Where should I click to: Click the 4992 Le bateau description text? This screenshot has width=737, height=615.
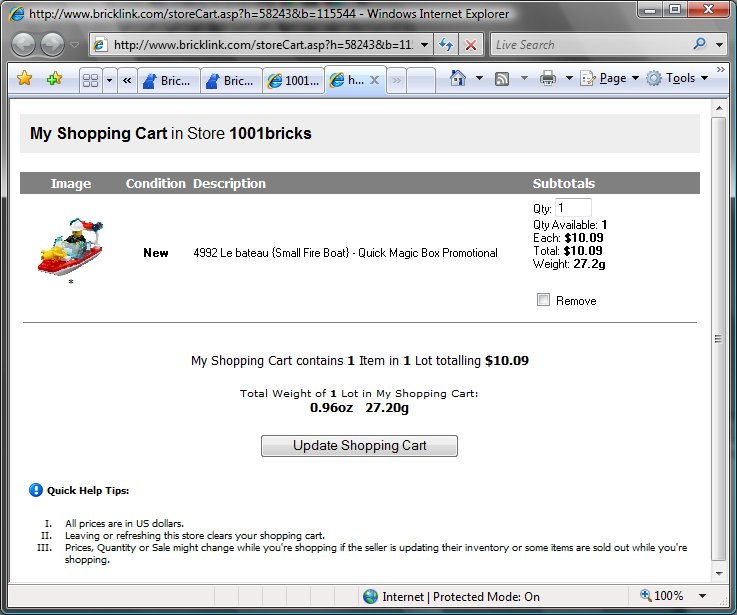(x=345, y=253)
